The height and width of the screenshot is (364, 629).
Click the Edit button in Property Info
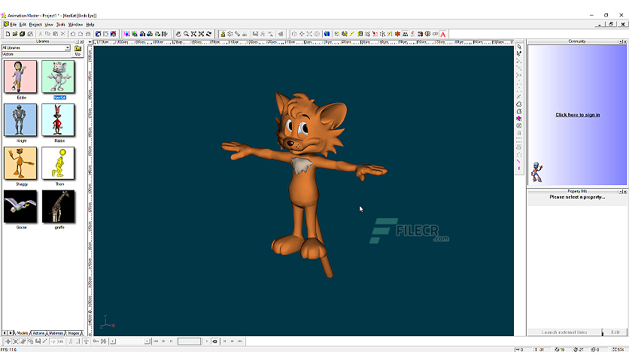tap(615, 332)
